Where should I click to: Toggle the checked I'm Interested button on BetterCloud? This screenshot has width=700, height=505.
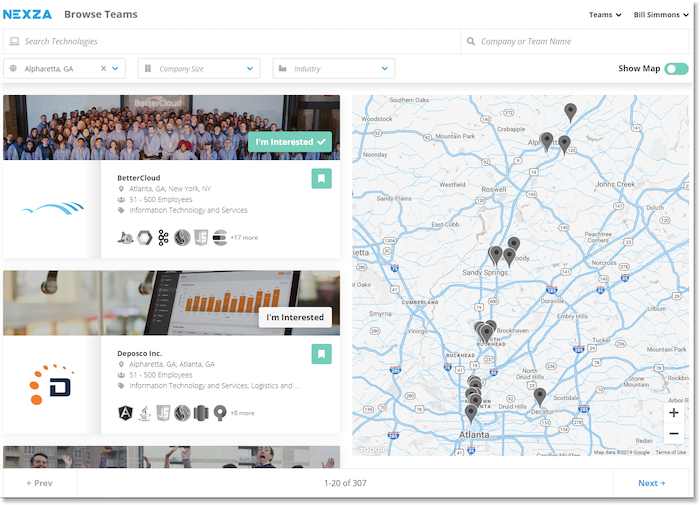[x=290, y=142]
